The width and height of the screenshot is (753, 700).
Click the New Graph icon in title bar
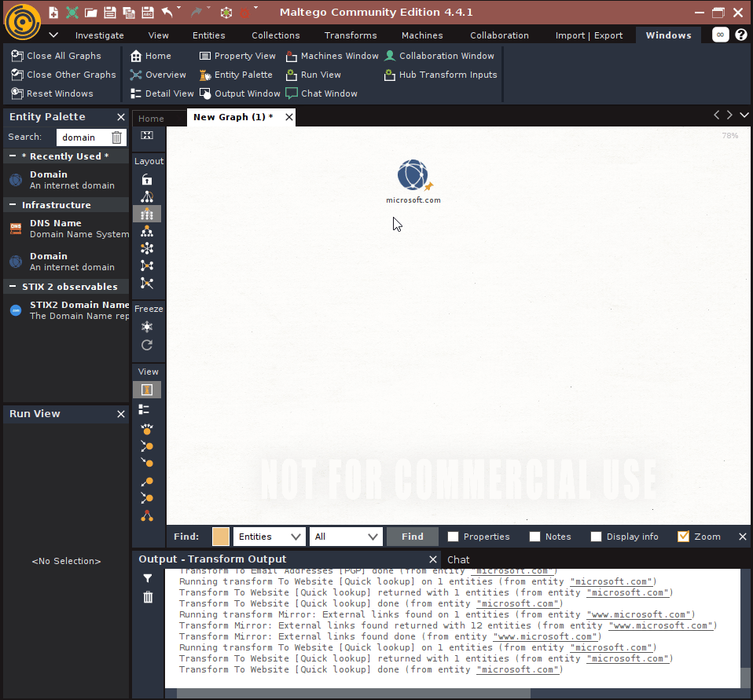point(53,13)
